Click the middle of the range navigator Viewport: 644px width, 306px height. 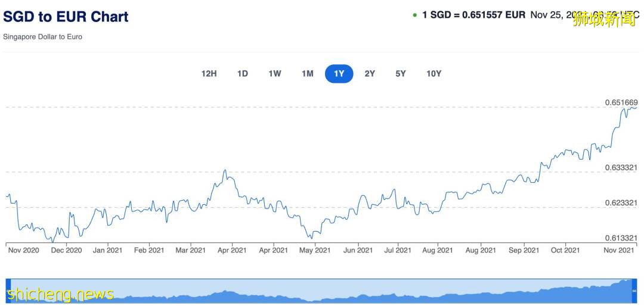click(321, 291)
